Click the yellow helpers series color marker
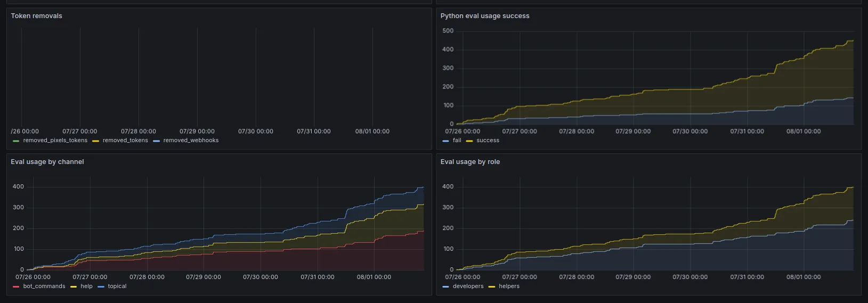This screenshot has height=303, width=868. 492,287
